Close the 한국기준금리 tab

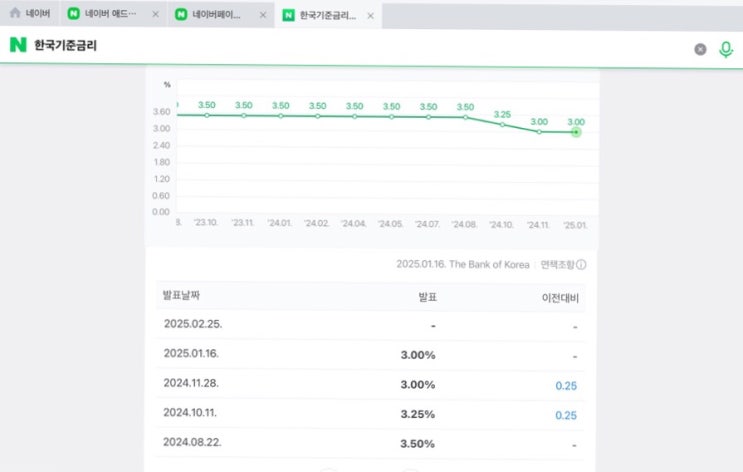point(371,16)
